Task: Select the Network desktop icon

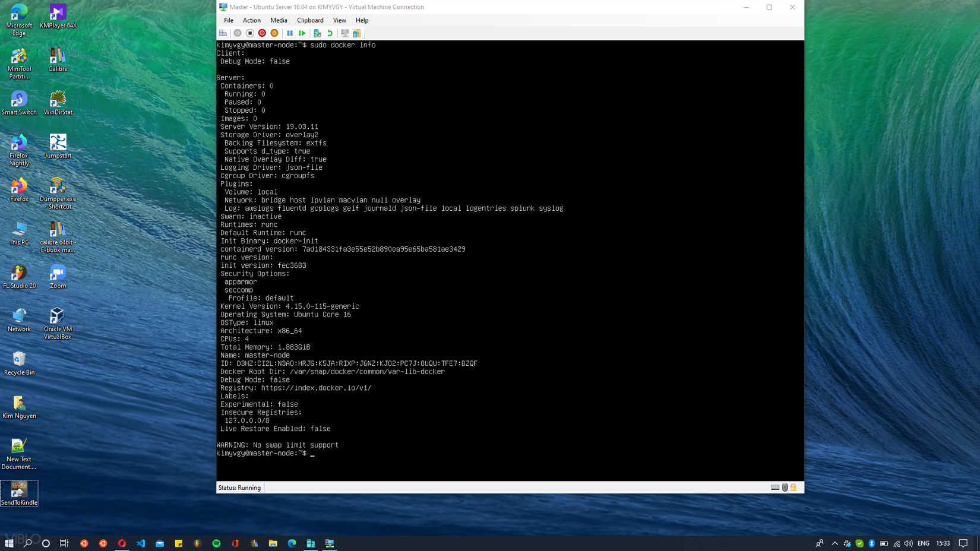Action: pos(19,320)
